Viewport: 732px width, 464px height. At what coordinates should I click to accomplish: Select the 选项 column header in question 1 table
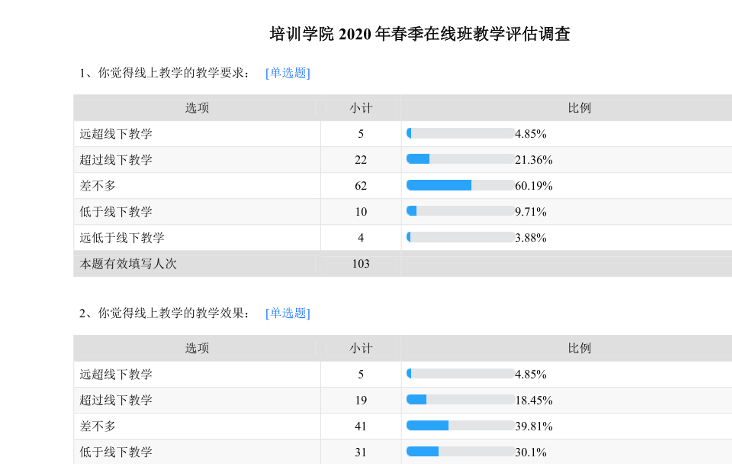[x=197, y=108]
